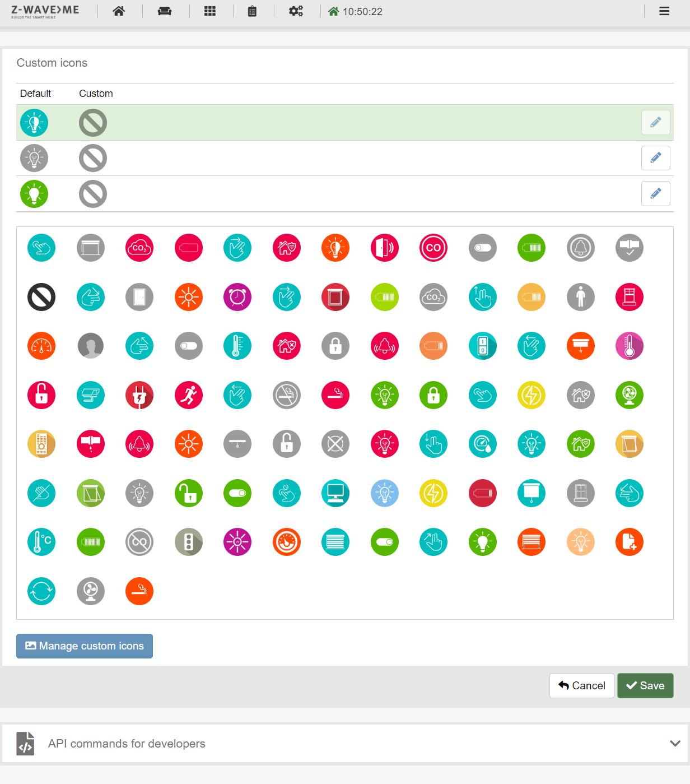
Task: Edit the first custom icon with pencil
Action: (x=656, y=122)
